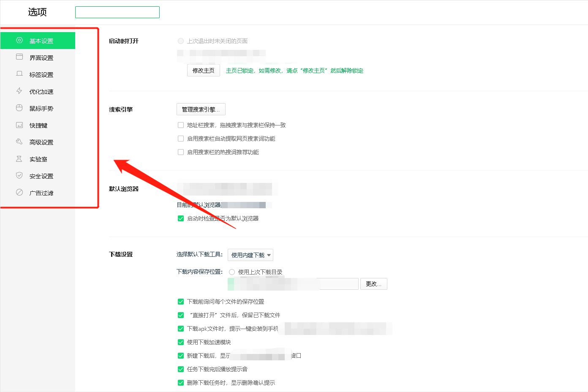The height and width of the screenshot is (392, 588).
Task: Open 广告过滤 via its sidebar icon
Action: (19, 192)
